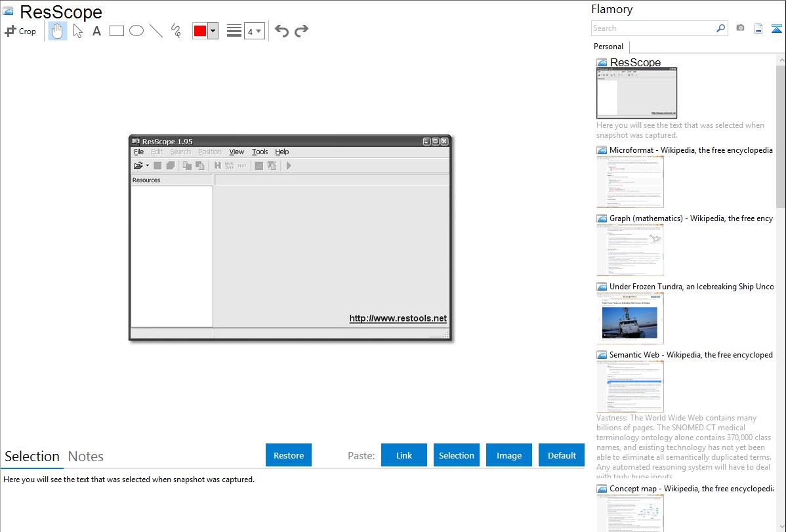Viewport: 786px width, 532px height.
Task: Click the Resources panel header
Action: pyautogui.click(x=172, y=180)
